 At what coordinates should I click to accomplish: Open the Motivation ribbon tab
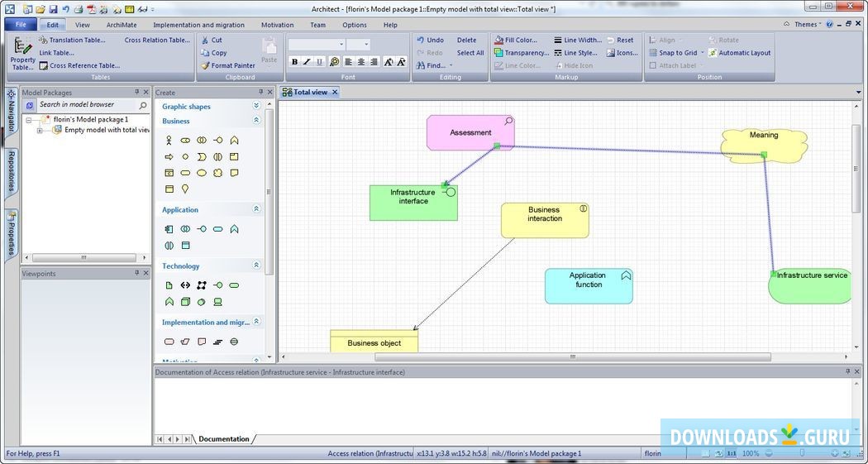click(x=277, y=25)
